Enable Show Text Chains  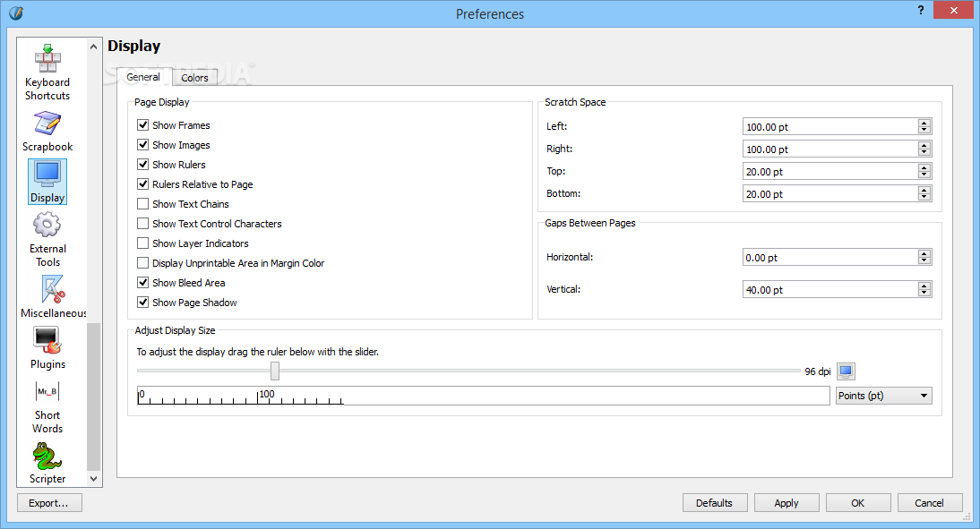click(x=143, y=203)
